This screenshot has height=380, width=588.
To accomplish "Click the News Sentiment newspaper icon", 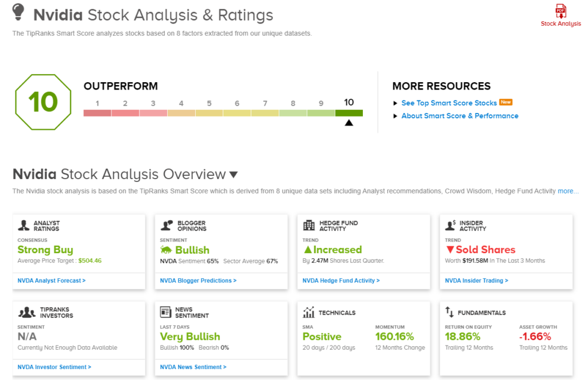I will click(x=166, y=312).
